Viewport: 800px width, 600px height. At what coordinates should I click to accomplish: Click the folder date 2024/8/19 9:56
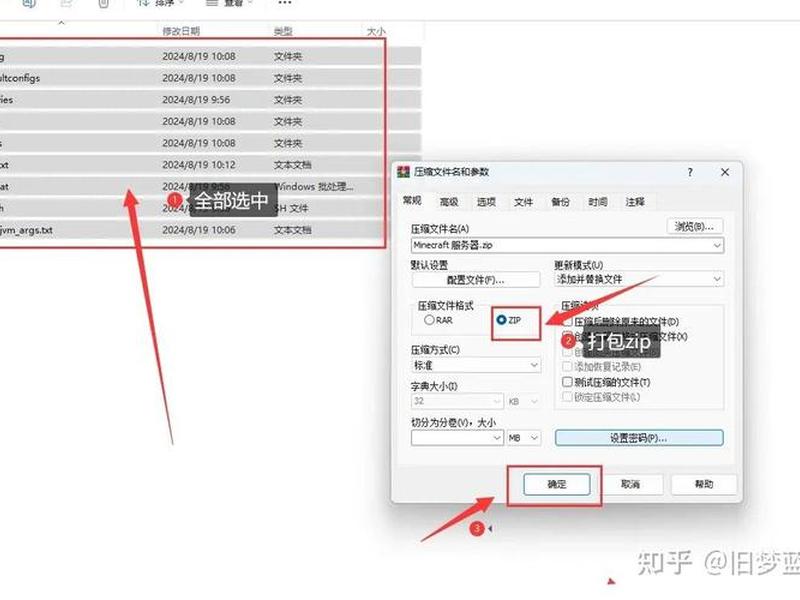coord(196,100)
